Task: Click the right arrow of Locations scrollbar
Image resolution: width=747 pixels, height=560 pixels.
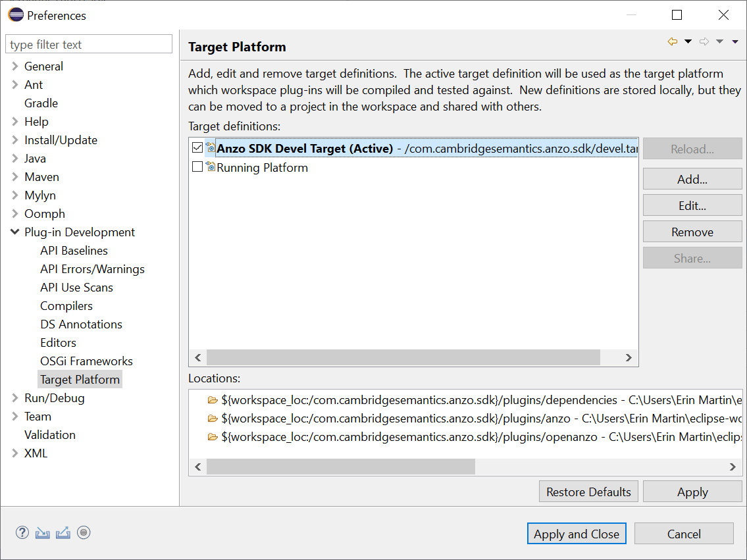Action: tap(733, 467)
